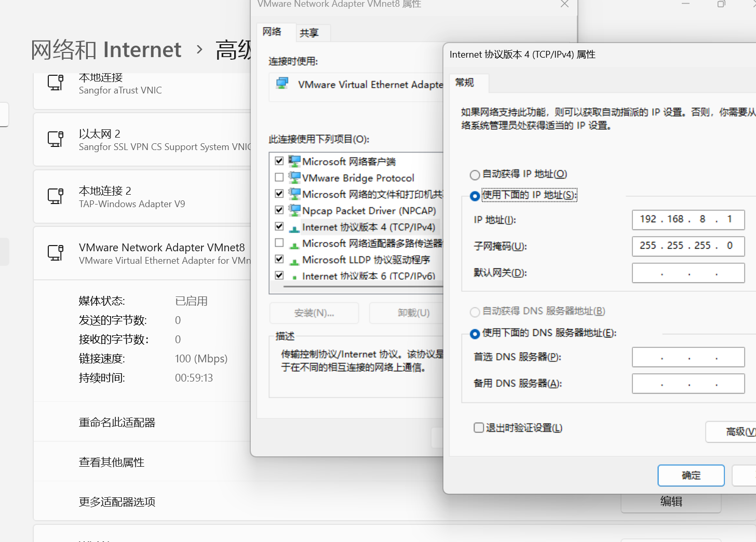Screen dimensions: 756x542
Task: Click the 以太网 2 adapter icon
Action: 56,139
